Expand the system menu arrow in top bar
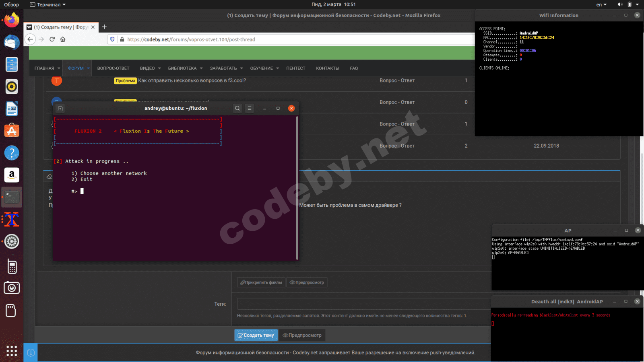 [x=638, y=4]
